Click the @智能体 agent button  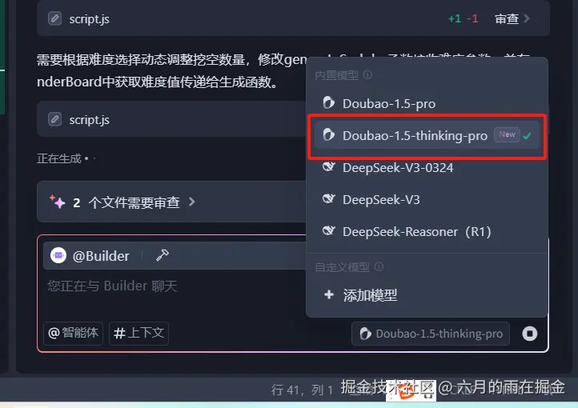[73, 333]
